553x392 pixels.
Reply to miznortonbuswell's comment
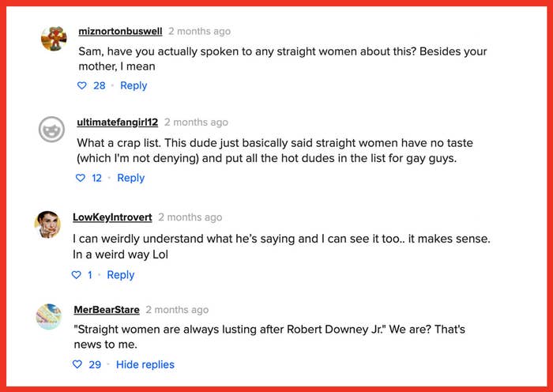click(134, 85)
